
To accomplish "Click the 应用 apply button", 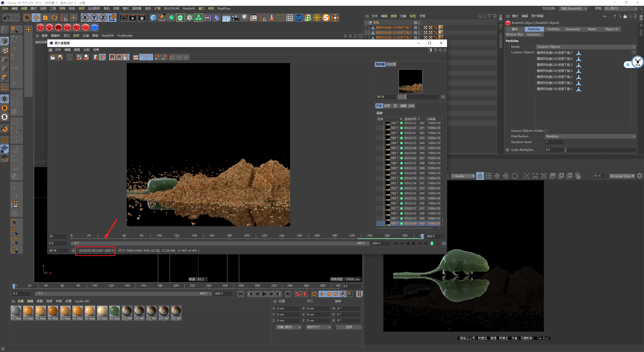I will pos(349,327).
